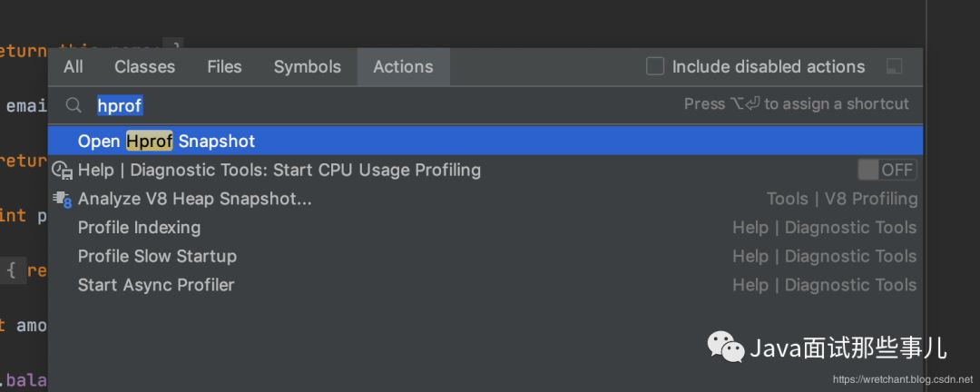Run the Profile Indexing action
This screenshot has height=392, width=980.
coord(485,228)
